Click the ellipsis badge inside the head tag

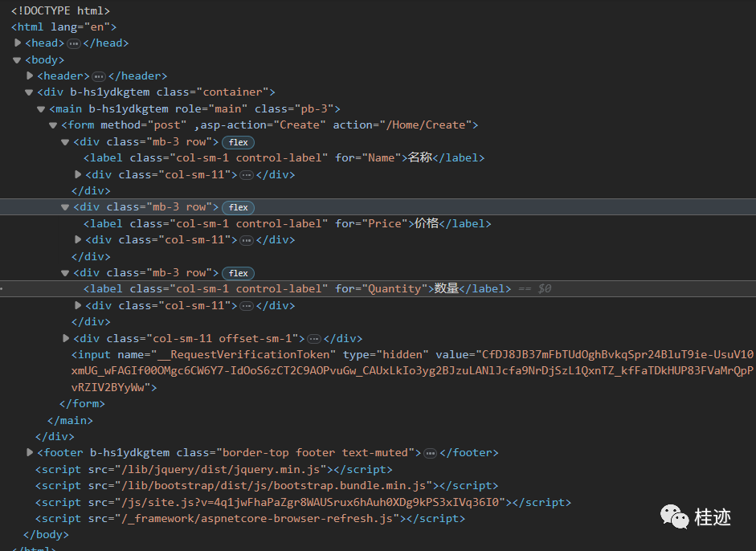coord(74,44)
